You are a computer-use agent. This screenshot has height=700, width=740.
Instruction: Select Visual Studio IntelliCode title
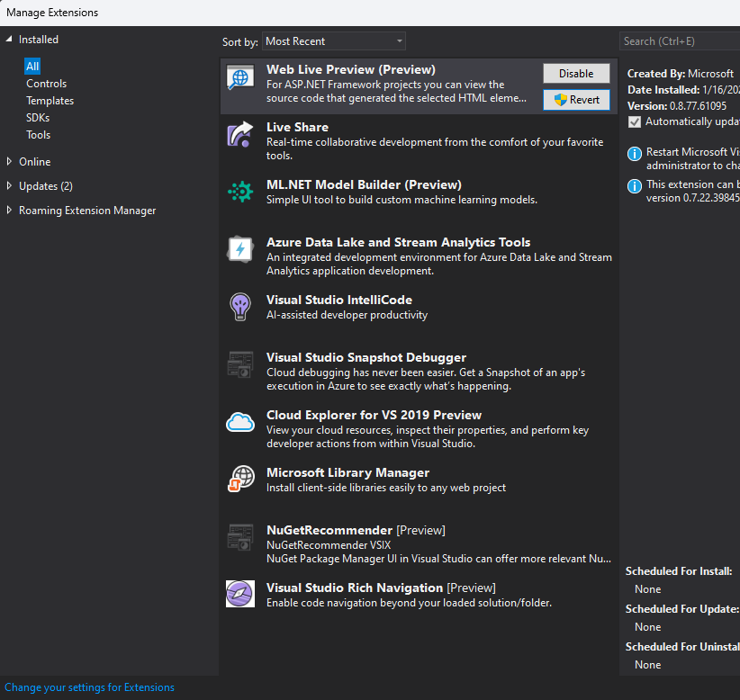(339, 300)
